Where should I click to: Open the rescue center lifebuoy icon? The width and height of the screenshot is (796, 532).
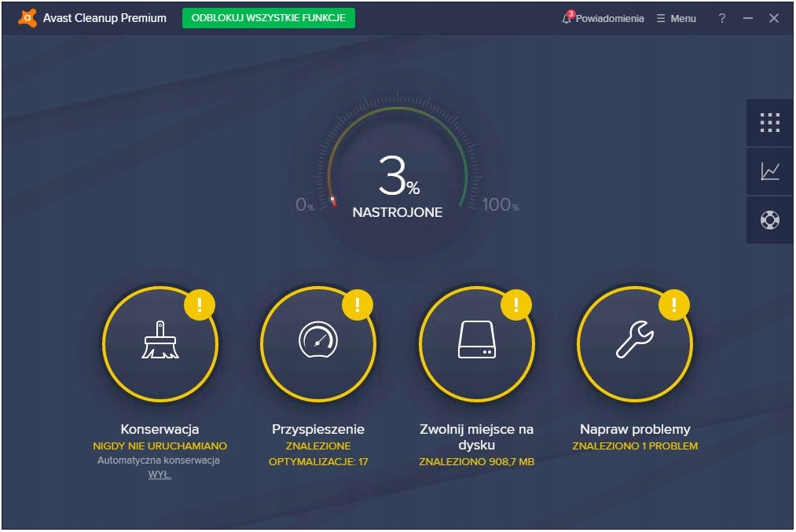point(769,220)
